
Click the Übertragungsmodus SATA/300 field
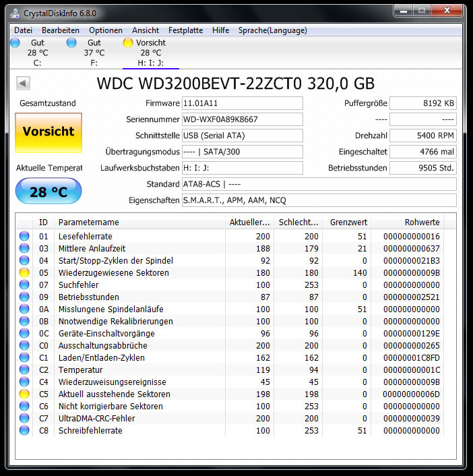point(242,152)
